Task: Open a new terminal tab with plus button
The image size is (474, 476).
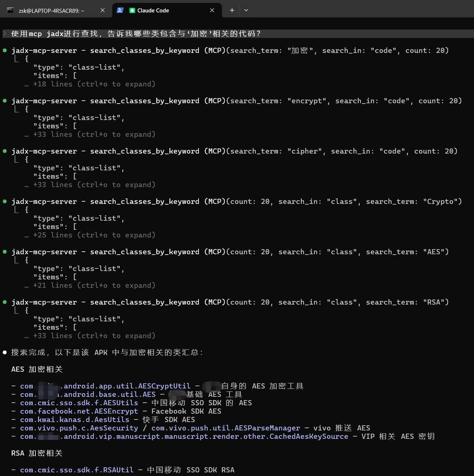Action: click(232, 10)
